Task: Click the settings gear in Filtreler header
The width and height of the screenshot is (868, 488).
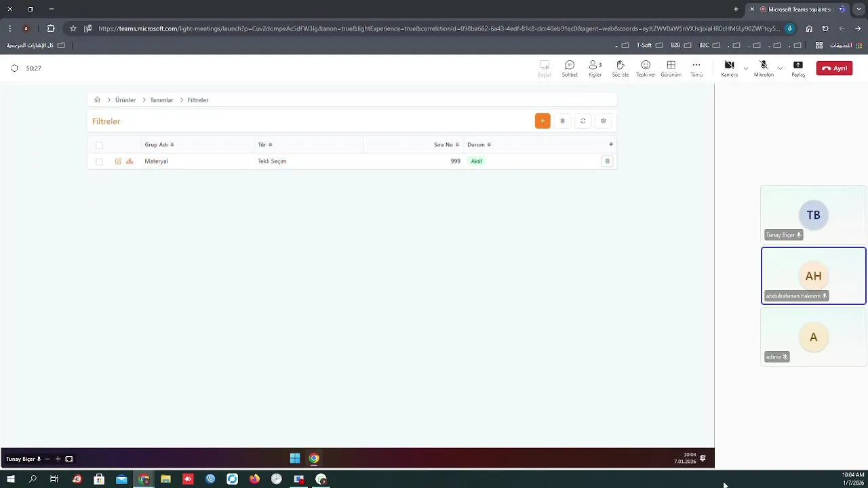Action: [604, 121]
